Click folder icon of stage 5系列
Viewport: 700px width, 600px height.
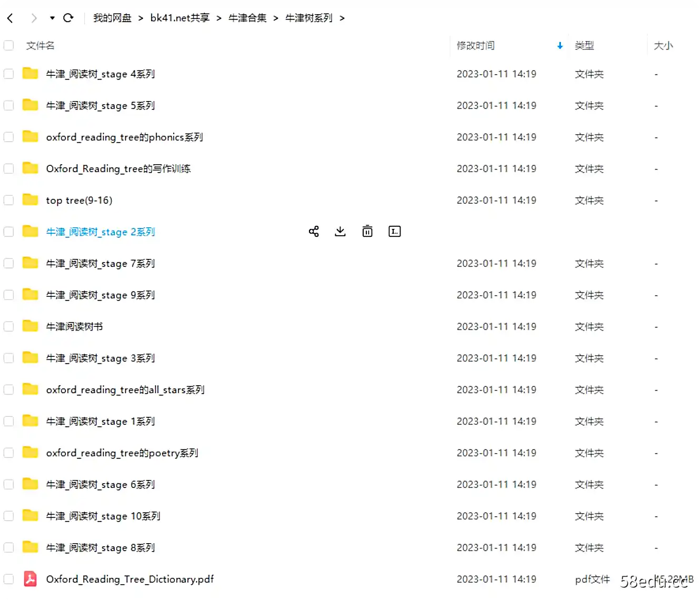31,105
